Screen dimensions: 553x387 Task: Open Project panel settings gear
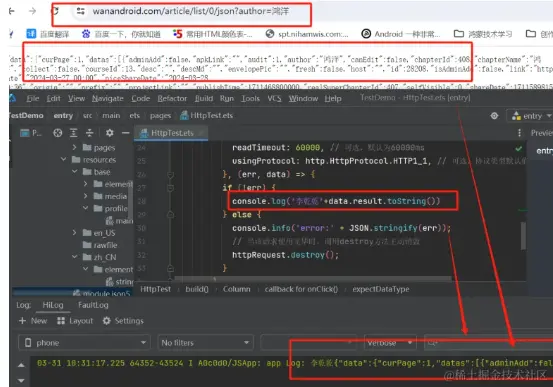click(110, 133)
